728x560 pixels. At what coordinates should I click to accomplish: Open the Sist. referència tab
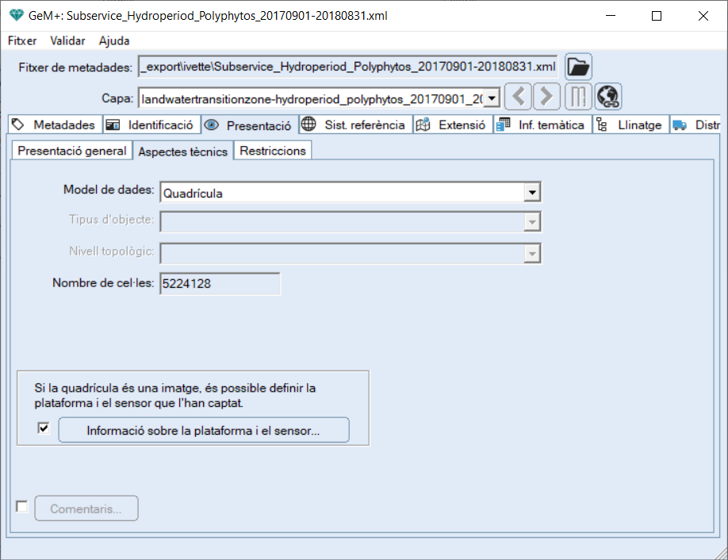point(355,125)
